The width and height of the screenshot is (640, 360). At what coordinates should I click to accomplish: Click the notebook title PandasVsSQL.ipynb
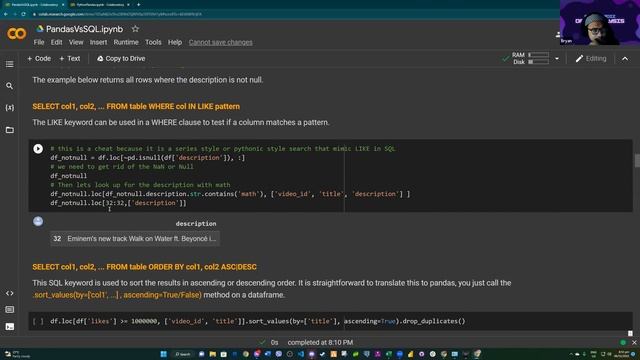pos(84,29)
